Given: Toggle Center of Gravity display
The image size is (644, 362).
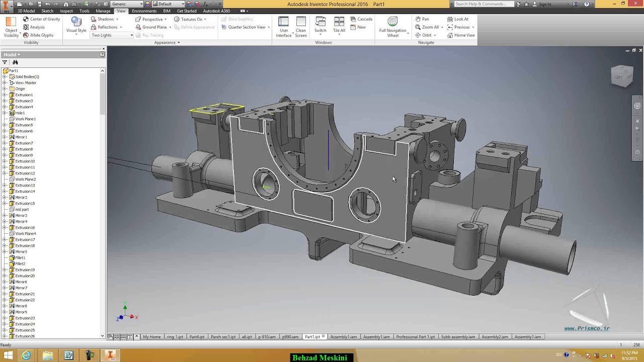Looking at the screenshot, I should coord(41,19).
